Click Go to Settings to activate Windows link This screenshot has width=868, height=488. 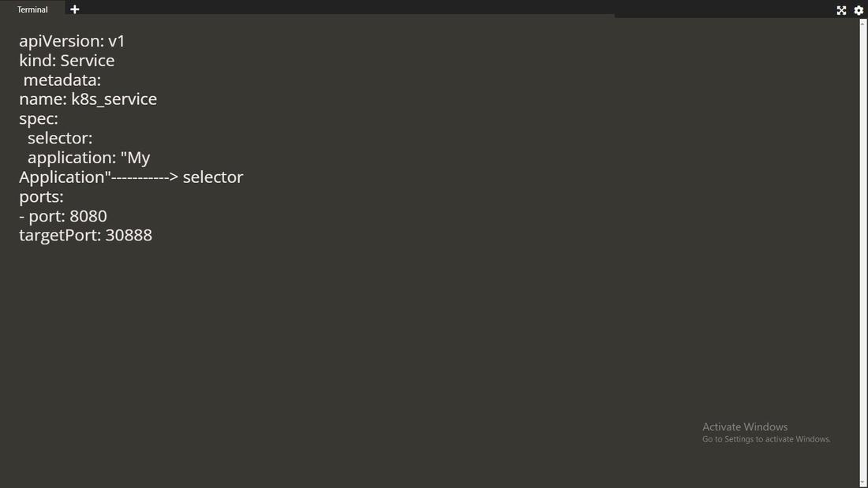coord(765,439)
